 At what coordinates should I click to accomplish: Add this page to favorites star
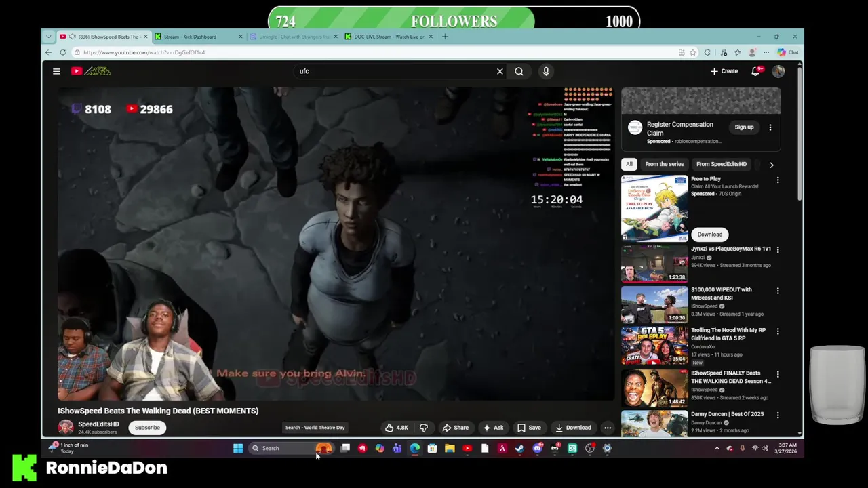click(x=693, y=52)
